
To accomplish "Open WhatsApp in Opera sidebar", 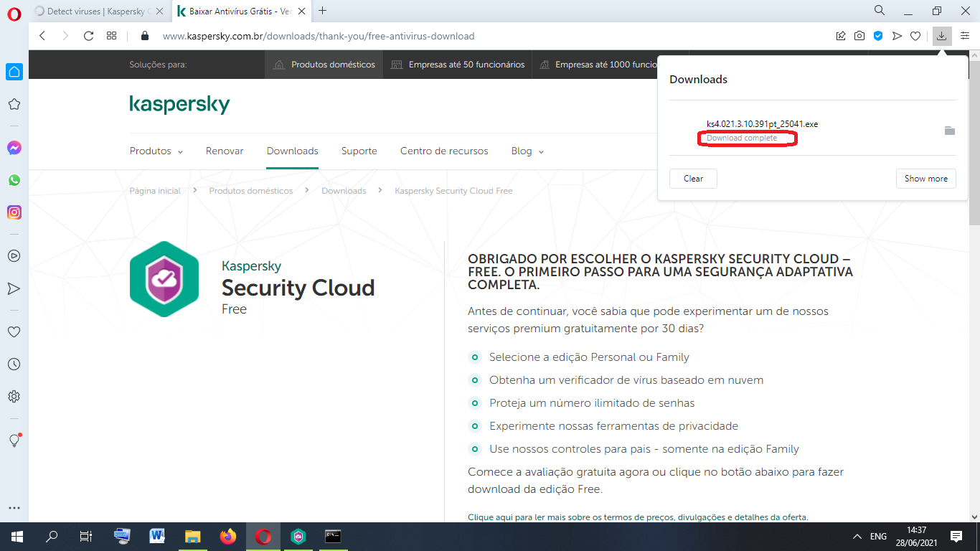I will click(14, 180).
